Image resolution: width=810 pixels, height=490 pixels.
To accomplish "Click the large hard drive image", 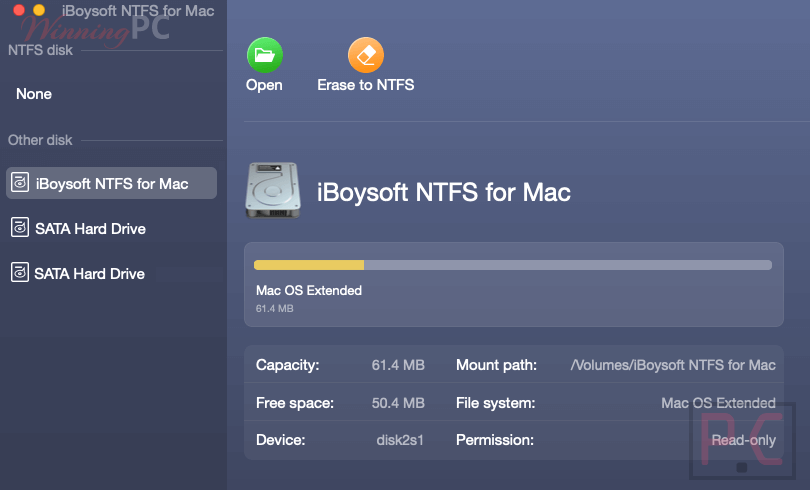I will (273, 191).
